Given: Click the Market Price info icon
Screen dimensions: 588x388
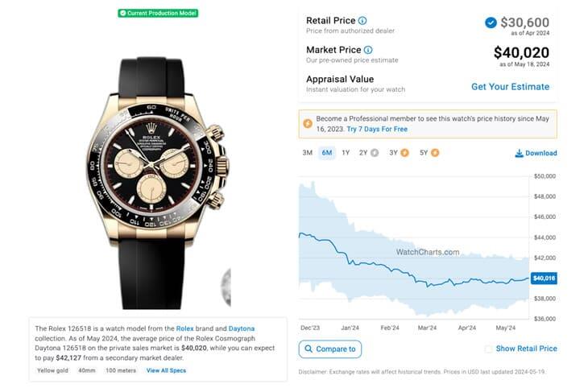Looking at the screenshot, I should coord(368,50).
